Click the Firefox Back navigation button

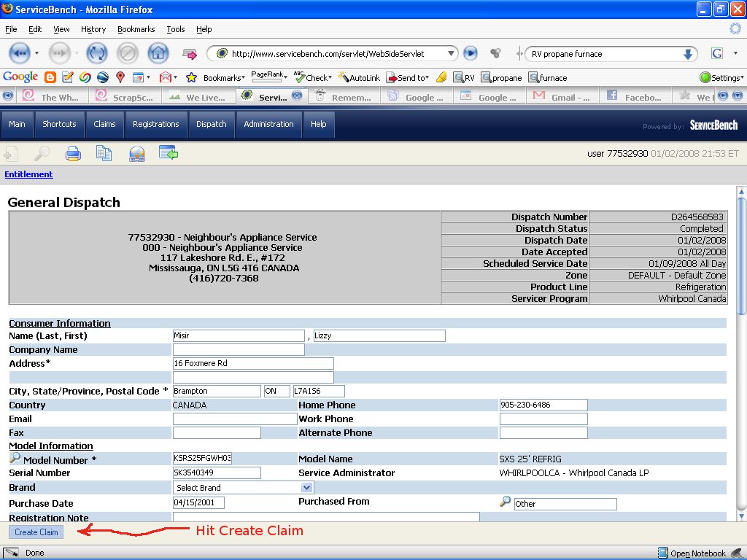coord(19,53)
